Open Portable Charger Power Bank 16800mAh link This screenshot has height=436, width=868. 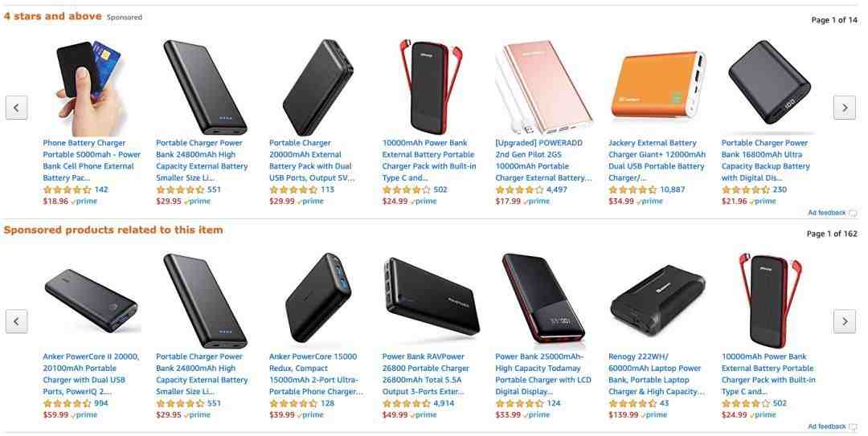pos(766,161)
